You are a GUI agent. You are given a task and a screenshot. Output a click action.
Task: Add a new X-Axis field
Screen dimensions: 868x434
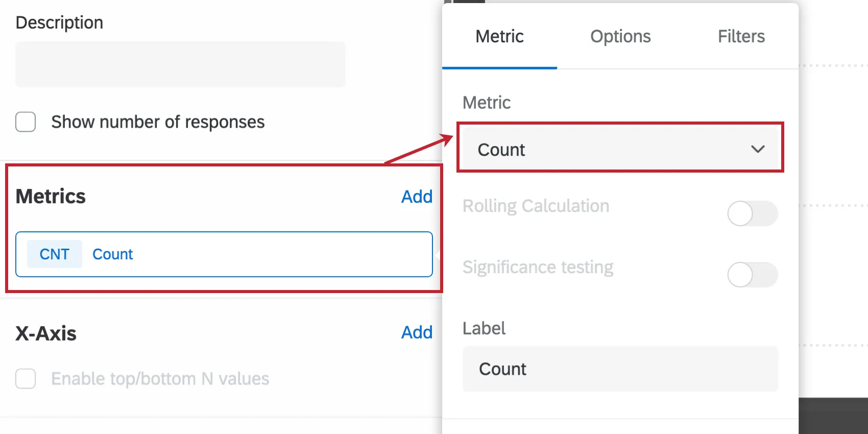tap(417, 332)
